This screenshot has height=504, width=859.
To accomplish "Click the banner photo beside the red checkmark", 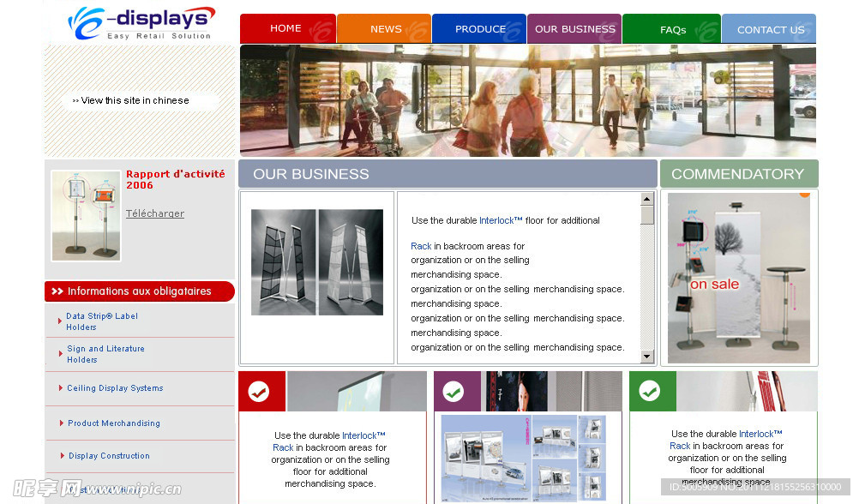I will click(x=357, y=391).
